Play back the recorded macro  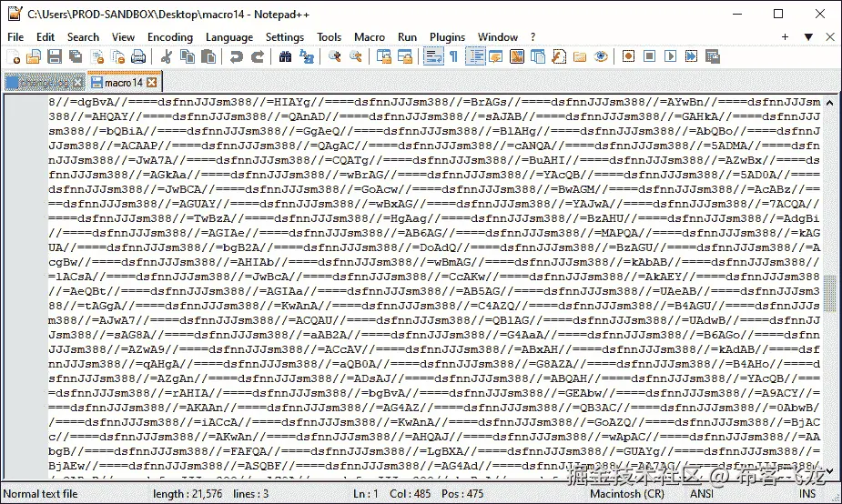[670, 56]
